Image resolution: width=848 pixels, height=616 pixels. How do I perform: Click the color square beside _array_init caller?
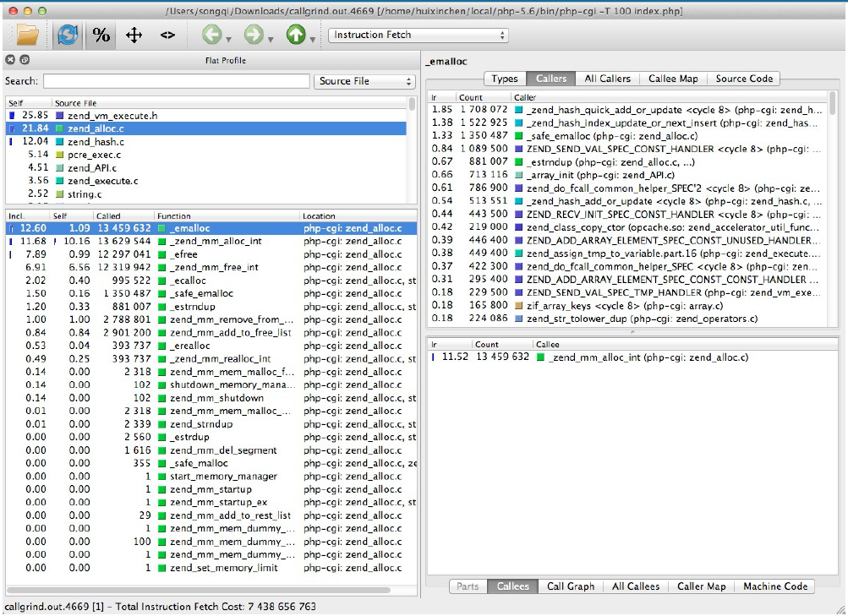point(518,175)
